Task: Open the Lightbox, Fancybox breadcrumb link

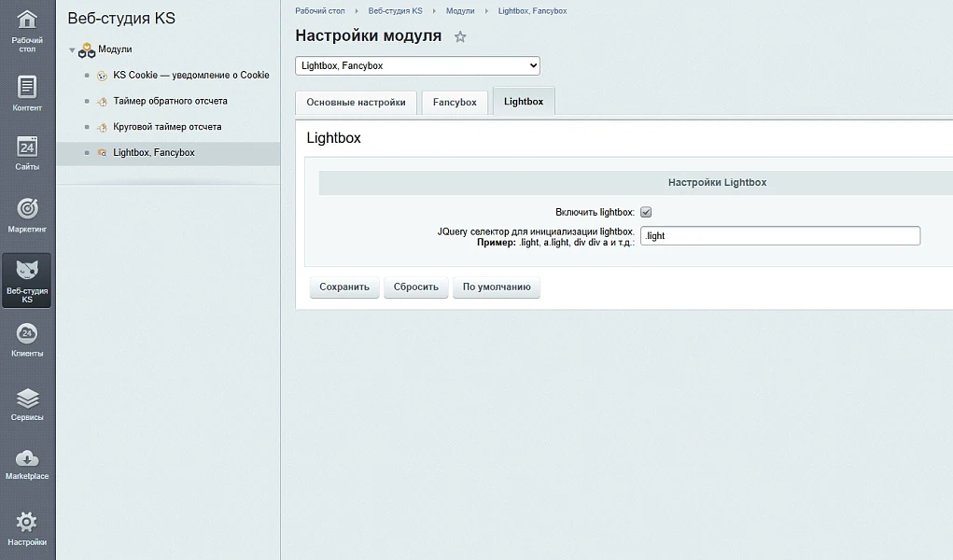Action: [532, 11]
